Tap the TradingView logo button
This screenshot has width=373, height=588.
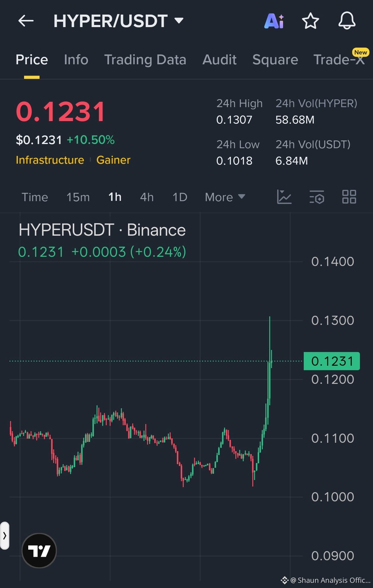[x=39, y=551]
